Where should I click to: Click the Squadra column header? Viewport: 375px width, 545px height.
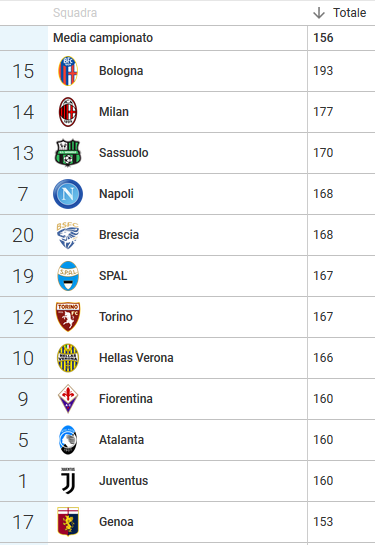[x=75, y=13]
